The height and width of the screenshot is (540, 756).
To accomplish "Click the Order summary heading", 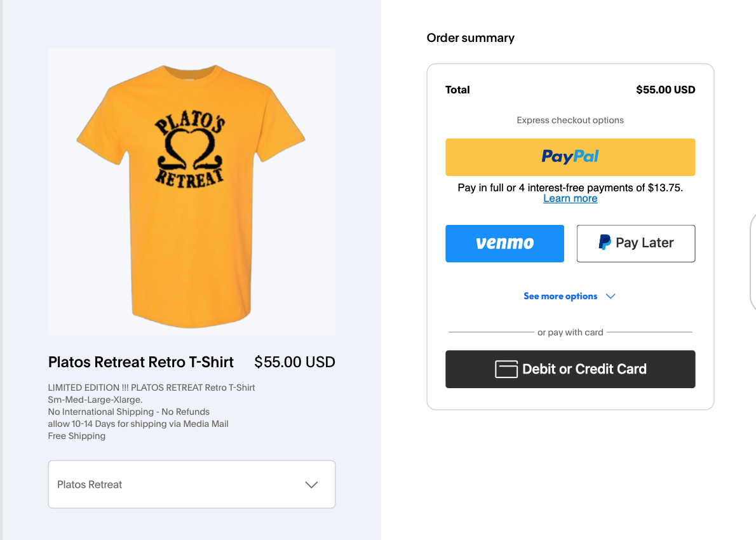I will point(471,37).
